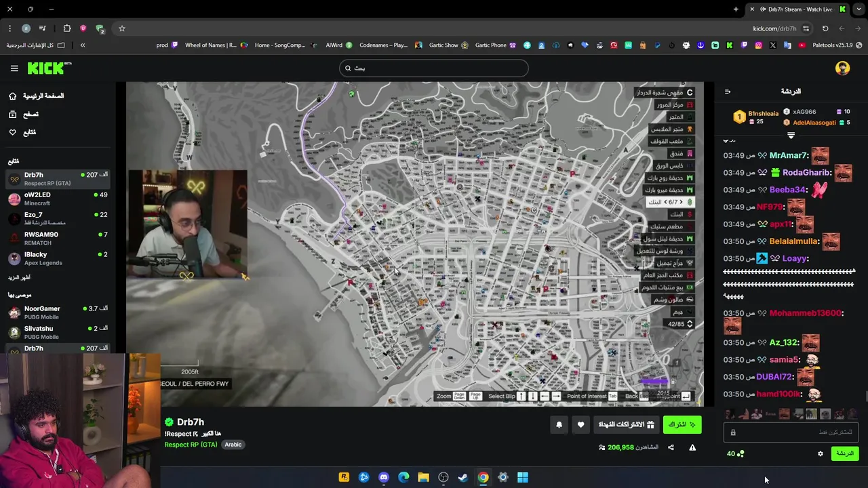Open OBS Studio from the taskbar
868x488 pixels.
coord(443,477)
